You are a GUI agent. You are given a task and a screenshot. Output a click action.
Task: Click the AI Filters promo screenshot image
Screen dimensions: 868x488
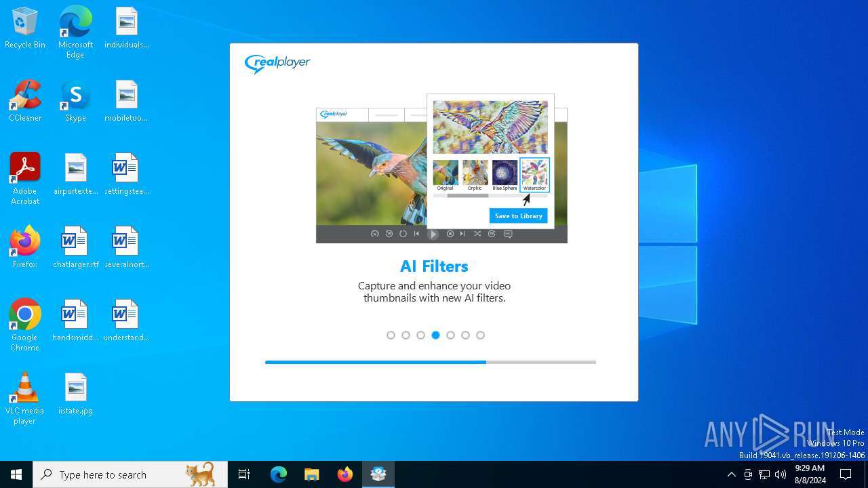441,169
